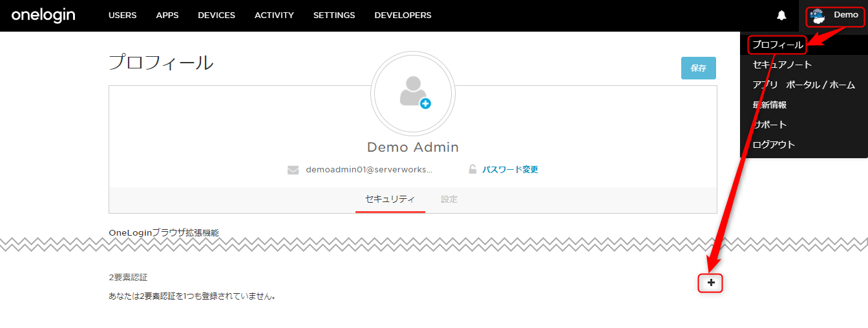
Task: Open the notifications bell
Action: click(782, 15)
